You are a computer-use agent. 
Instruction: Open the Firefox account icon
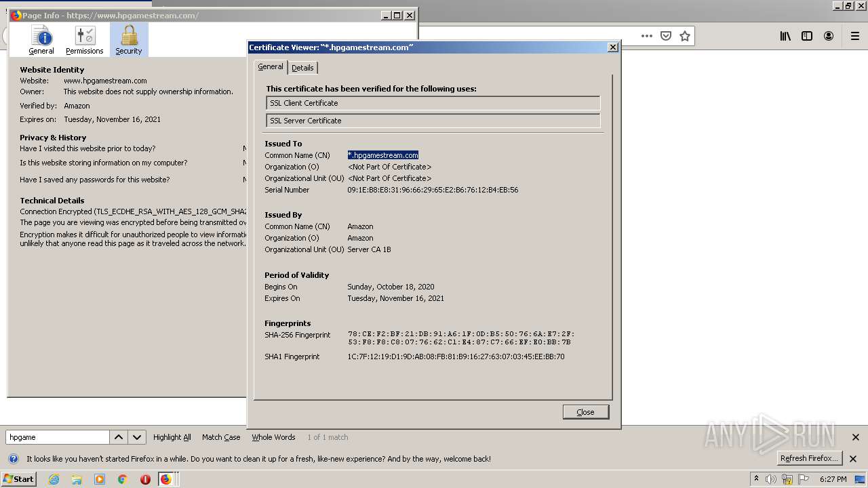(x=829, y=36)
